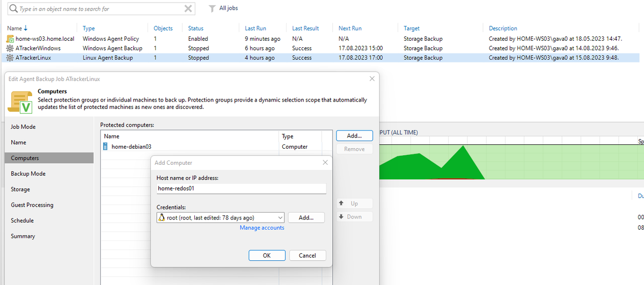Click description created at 14.08.2023 9:46
Image resolution: width=644 pixels, height=285 pixels.
(554, 48)
